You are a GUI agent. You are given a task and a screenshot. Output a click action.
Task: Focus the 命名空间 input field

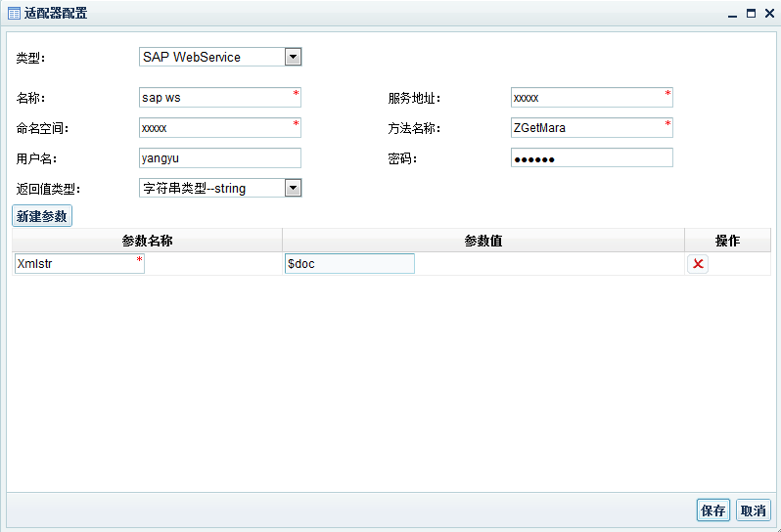(219, 128)
